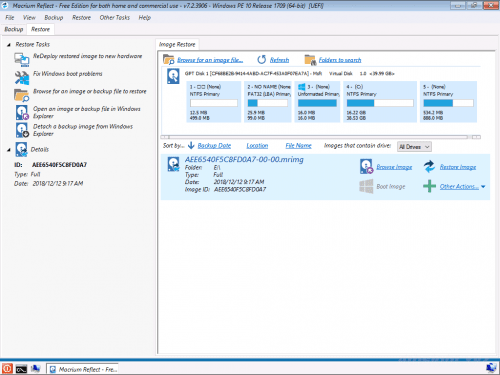500x375 pixels.
Task: Open the command prompt taskbar icon
Action: point(21,369)
